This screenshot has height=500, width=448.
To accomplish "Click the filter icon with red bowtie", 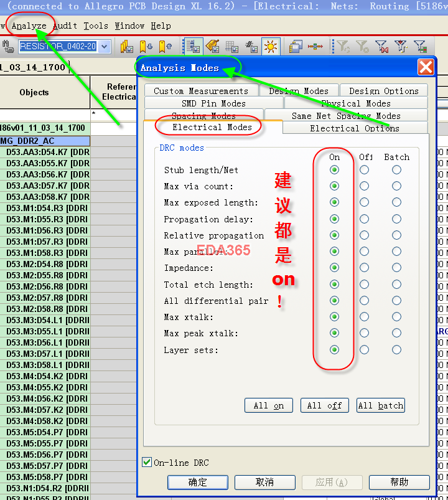I will coord(381,47).
